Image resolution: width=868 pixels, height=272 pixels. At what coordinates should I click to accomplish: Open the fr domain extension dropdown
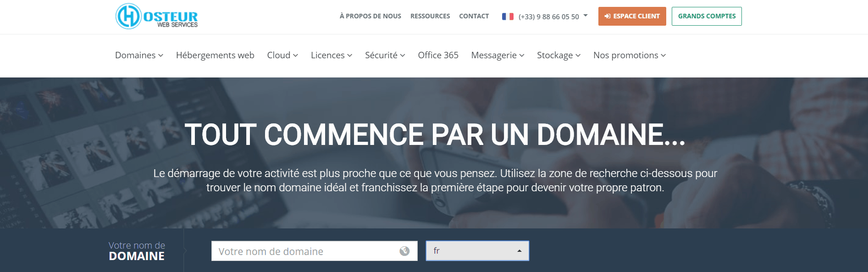coord(477,251)
